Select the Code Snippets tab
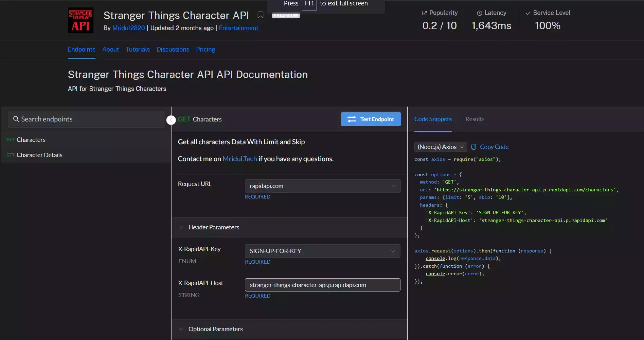This screenshot has height=340, width=644. (433, 119)
